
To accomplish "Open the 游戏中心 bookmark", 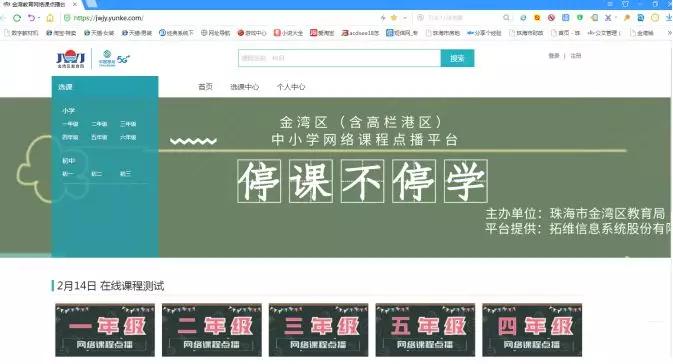I will 252,33.
